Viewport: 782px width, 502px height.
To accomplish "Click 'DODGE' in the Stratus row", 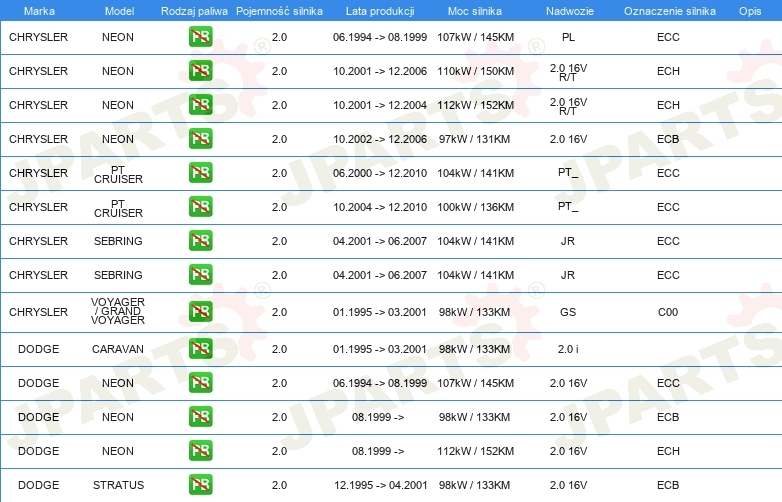I will 38,485.
